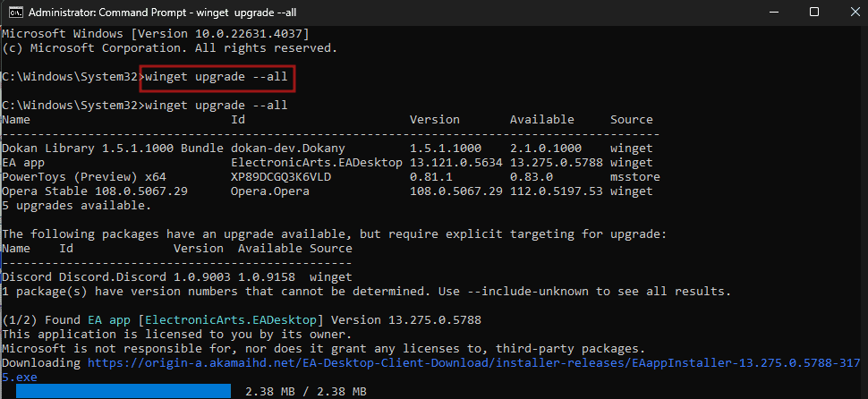Click 'This application is licensed to you' line
Screen dimensions: 868x399
(176, 335)
